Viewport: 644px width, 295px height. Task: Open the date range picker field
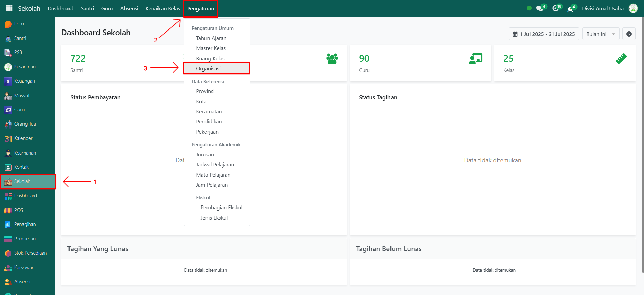tap(544, 34)
